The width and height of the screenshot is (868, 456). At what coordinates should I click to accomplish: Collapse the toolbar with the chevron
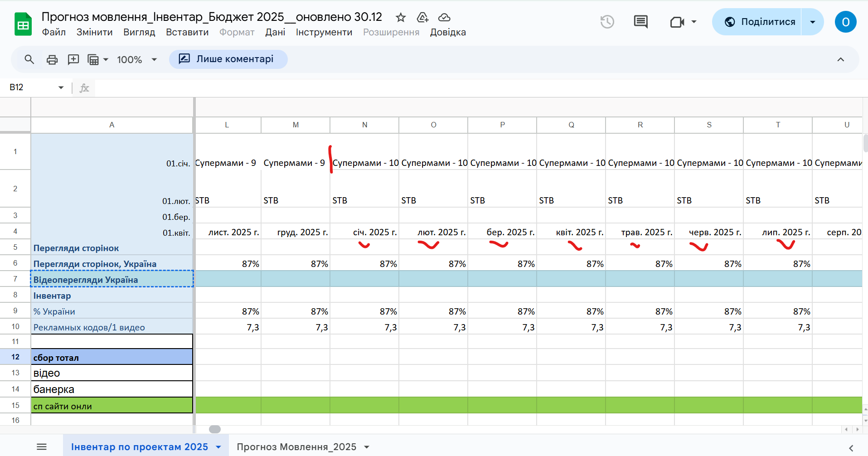pos(840,59)
